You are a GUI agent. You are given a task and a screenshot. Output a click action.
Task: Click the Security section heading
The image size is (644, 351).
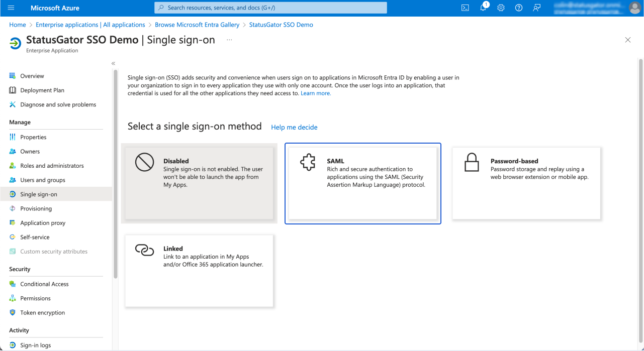[x=20, y=269]
